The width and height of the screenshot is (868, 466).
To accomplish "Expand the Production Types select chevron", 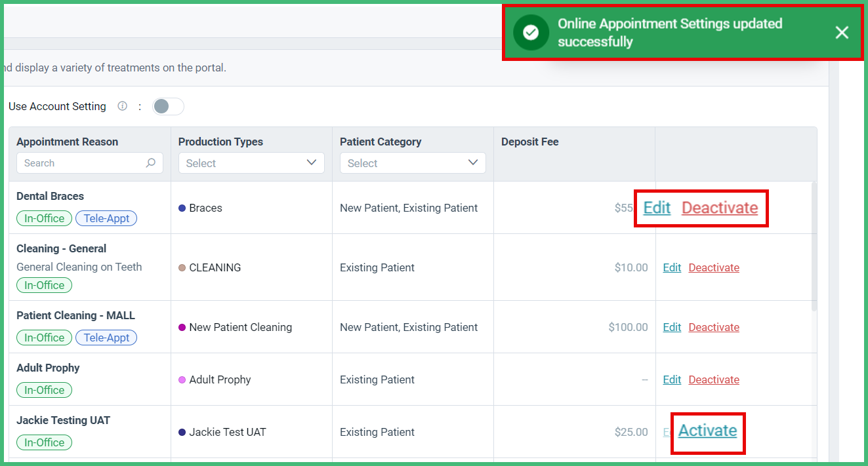I will [311, 163].
